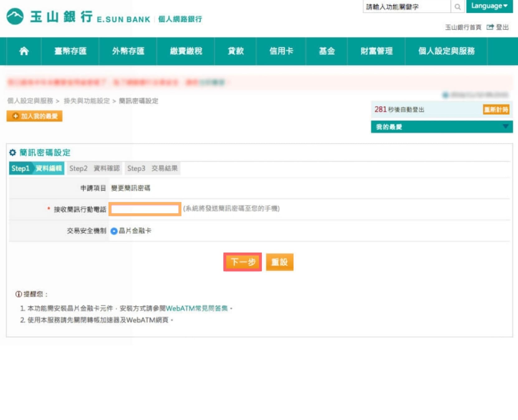Expand the 我的最愛 panel

point(442,127)
